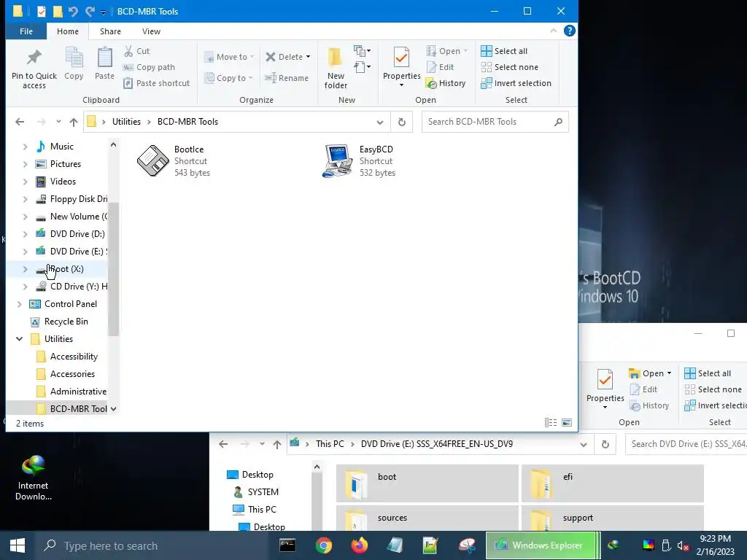Open the Internet Download Manager desktop icon
Screen dimensions: 747x560
point(33,477)
